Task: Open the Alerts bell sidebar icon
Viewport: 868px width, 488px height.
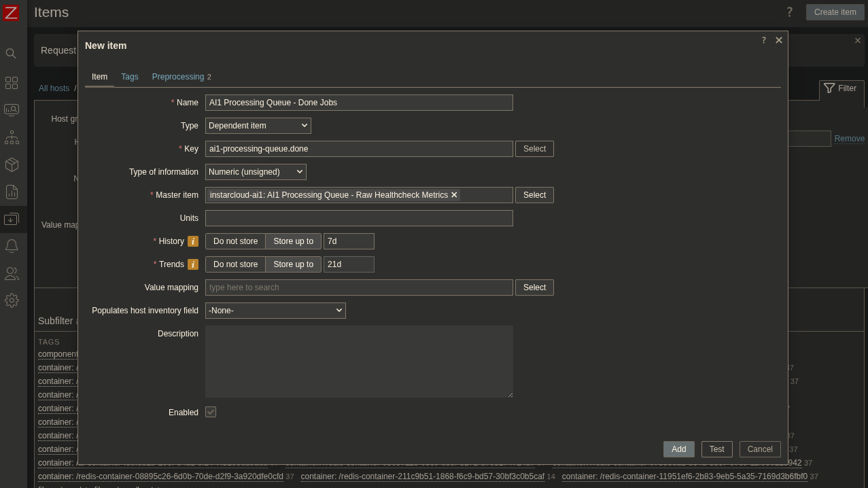Action: click(x=12, y=246)
